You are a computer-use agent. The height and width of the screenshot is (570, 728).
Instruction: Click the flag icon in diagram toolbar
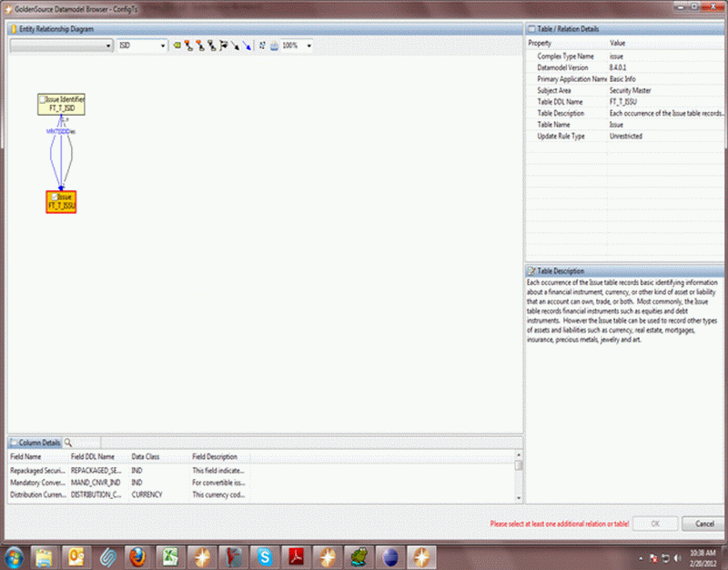(x=223, y=46)
